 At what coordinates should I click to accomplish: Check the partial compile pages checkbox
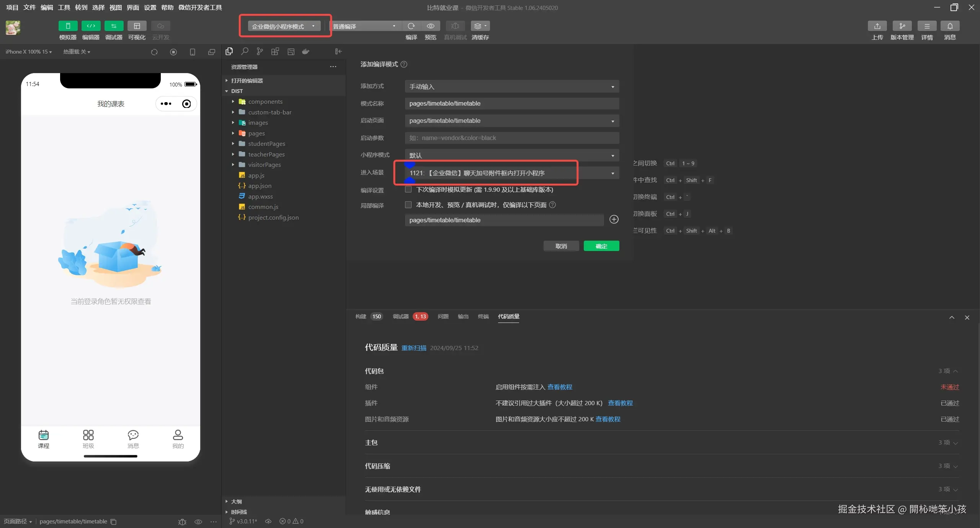coord(408,205)
